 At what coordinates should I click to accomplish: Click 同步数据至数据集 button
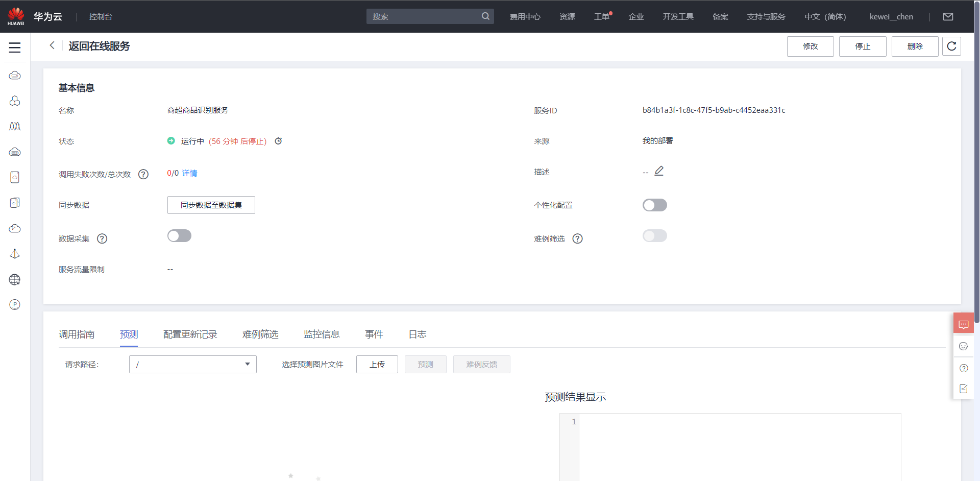(211, 205)
